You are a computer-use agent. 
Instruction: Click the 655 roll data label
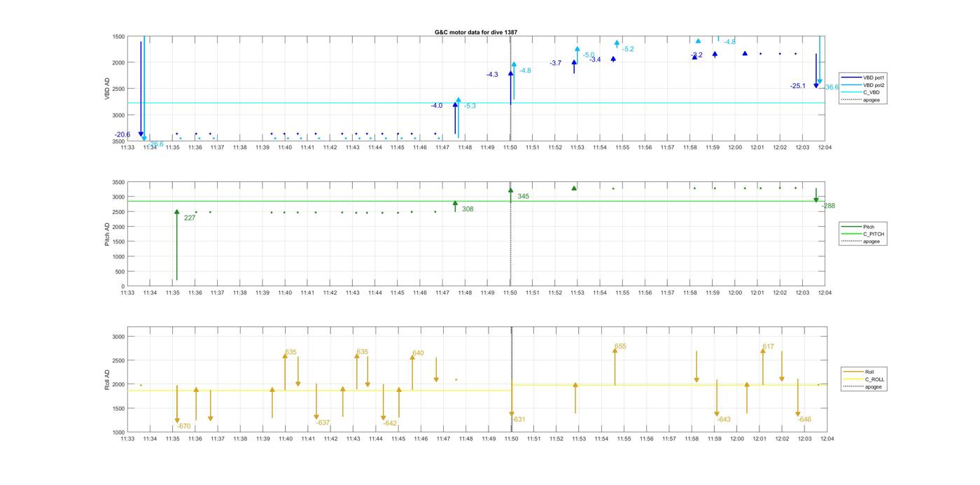click(x=620, y=346)
